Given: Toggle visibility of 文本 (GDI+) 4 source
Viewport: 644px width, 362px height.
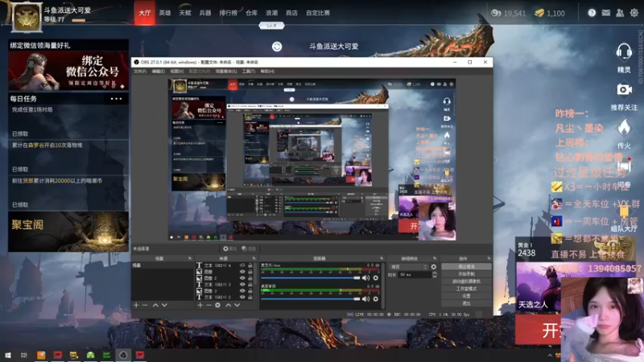Looking at the screenshot, I should [242, 265].
